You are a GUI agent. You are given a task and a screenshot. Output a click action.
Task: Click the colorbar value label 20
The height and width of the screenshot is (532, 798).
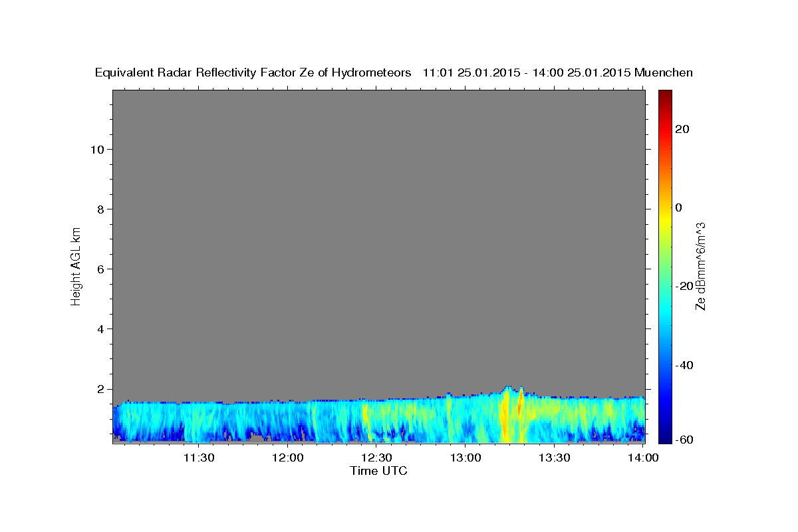click(x=682, y=129)
